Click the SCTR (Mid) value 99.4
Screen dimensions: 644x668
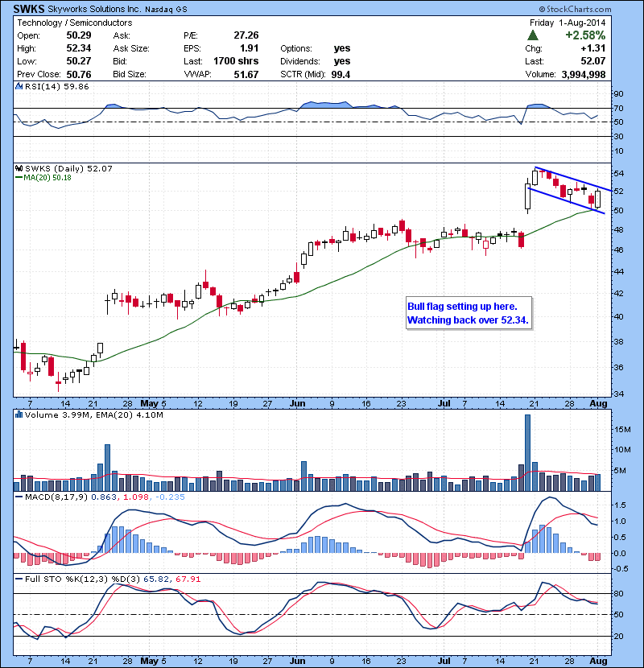click(341, 75)
